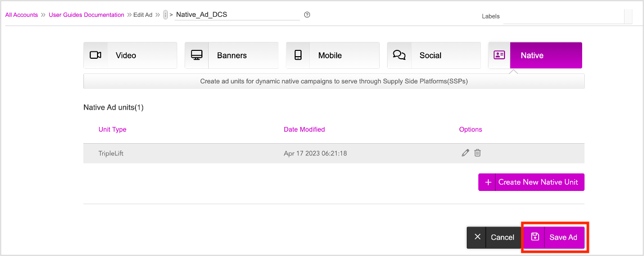Click the Native ID card icon

499,55
